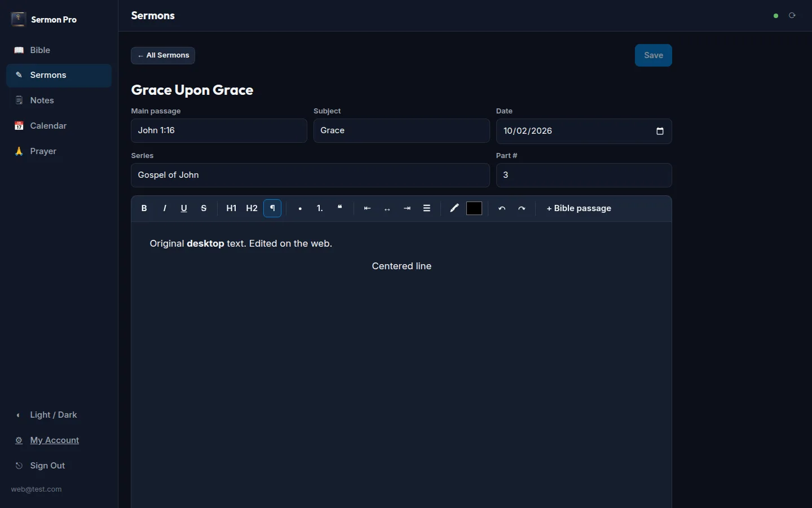Align text to the left
Image resolution: width=812 pixels, height=508 pixels.
(x=368, y=208)
